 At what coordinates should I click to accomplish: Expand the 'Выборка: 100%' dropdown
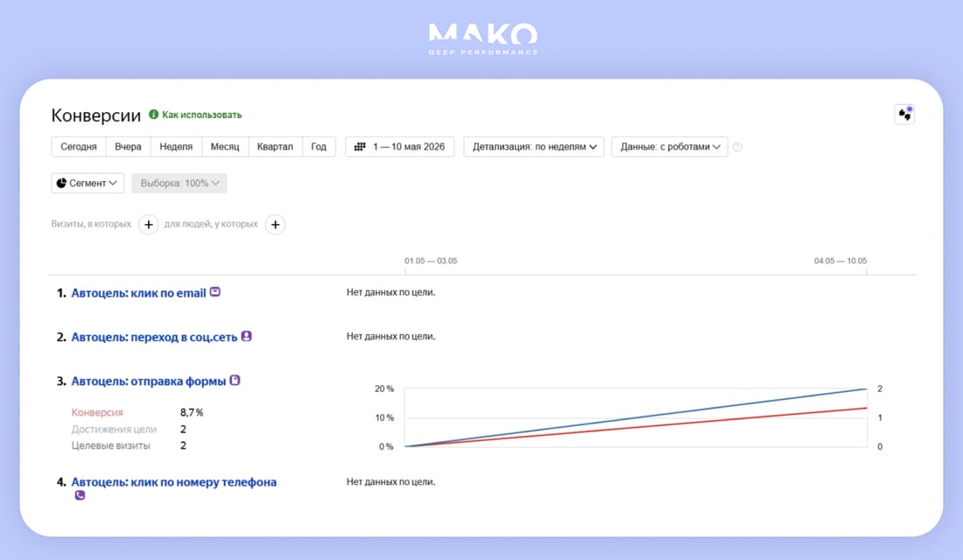pyautogui.click(x=179, y=183)
